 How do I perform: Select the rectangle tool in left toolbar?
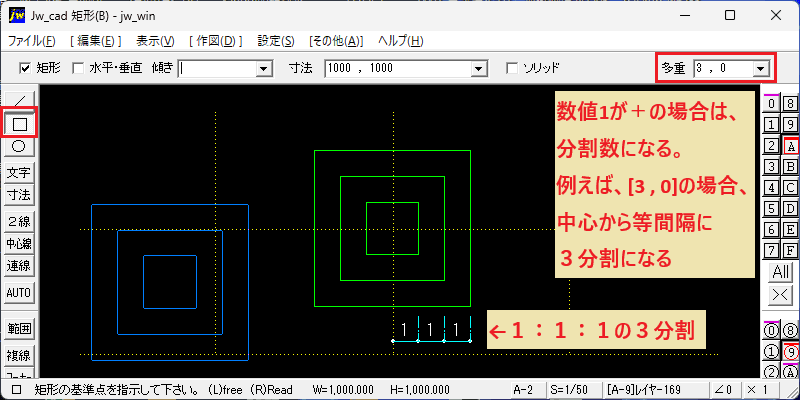click(x=19, y=123)
